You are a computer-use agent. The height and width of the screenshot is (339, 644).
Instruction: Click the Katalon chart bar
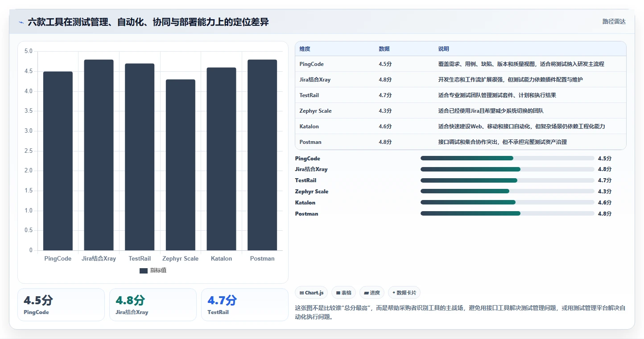pyautogui.click(x=221, y=159)
